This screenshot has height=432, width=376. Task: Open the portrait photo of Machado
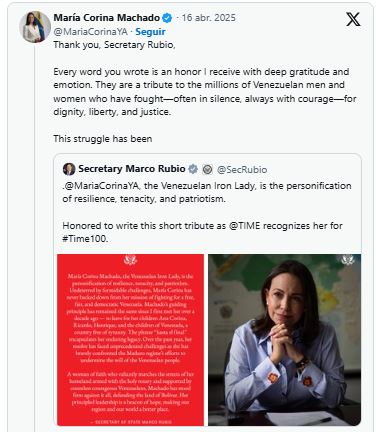285,340
